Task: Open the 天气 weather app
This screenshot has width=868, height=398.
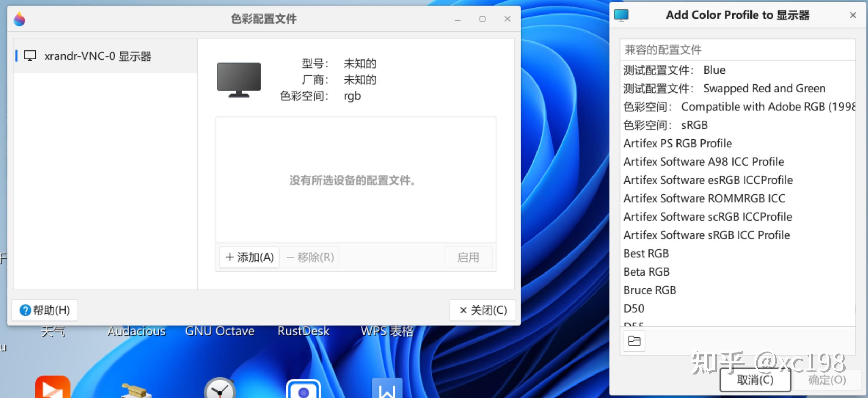Action: pos(54,331)
